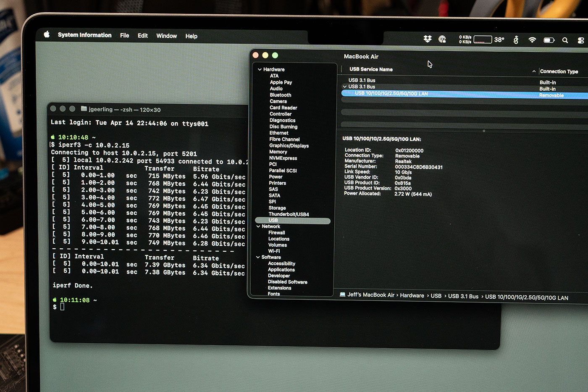Click the USB Service Name column header

pyautogui.click(x=371, y=69)
